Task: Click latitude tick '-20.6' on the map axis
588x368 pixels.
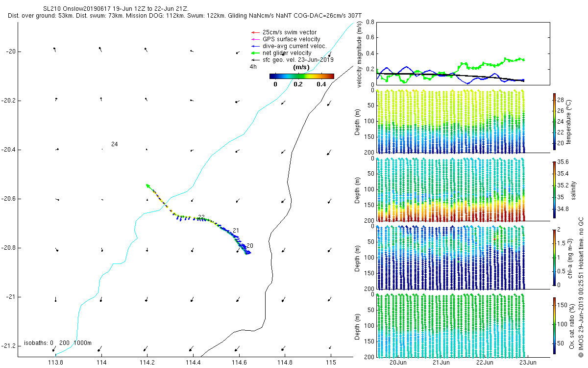Action: 8,199
